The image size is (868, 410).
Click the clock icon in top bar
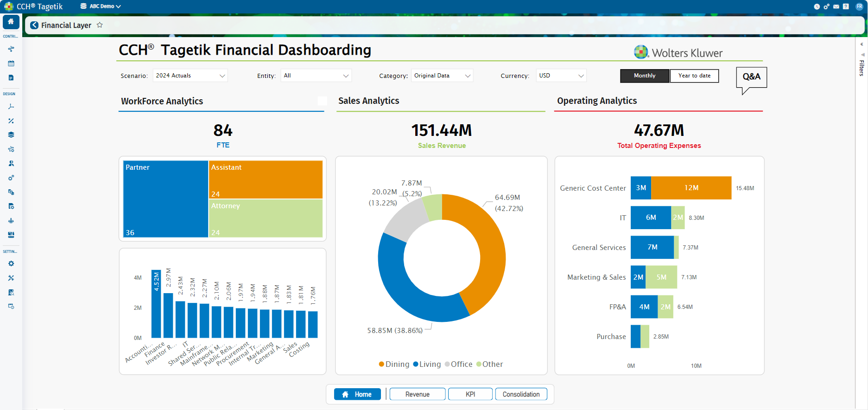coord(817,6)
